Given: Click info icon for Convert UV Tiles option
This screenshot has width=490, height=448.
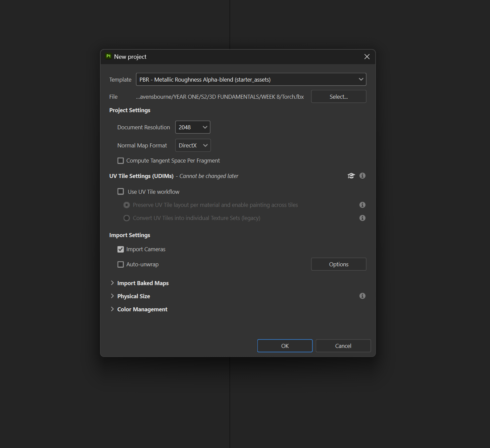Looking at the screenshot, I should 362,218.
